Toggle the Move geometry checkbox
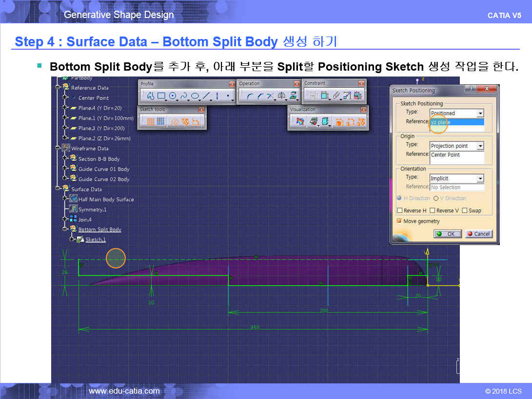The width and height of the screenshot is (532, 399). (x=399, y=221)
